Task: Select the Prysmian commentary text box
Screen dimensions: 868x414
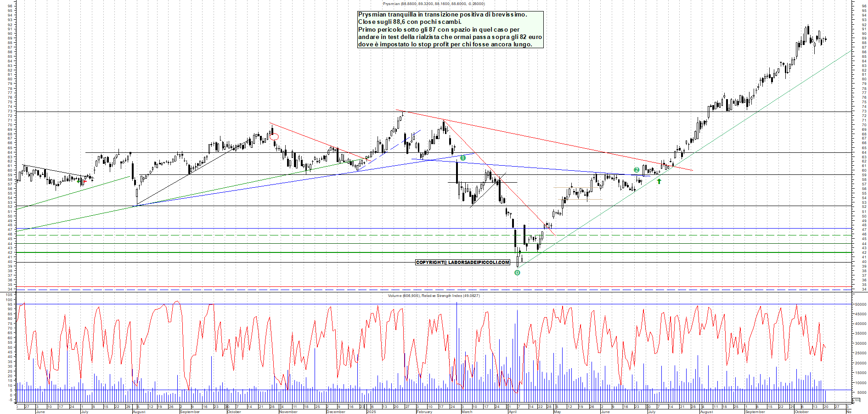Action: click(x=450, y=29)
